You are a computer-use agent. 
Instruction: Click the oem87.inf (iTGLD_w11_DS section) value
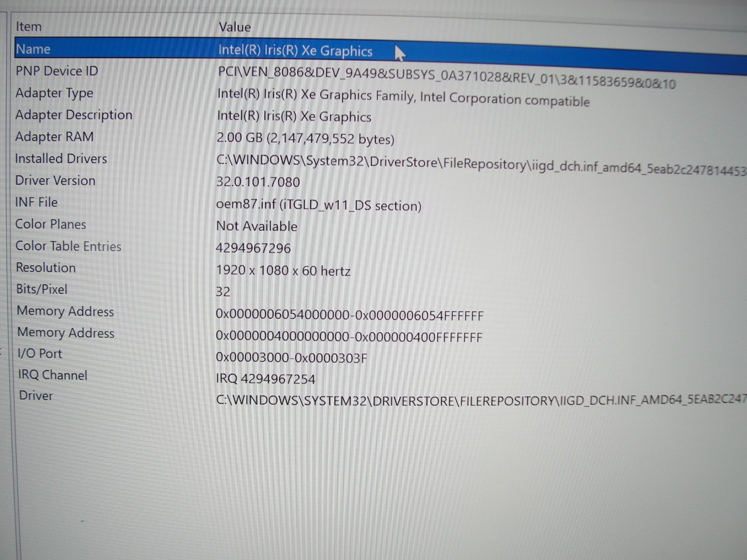[319, 205]
